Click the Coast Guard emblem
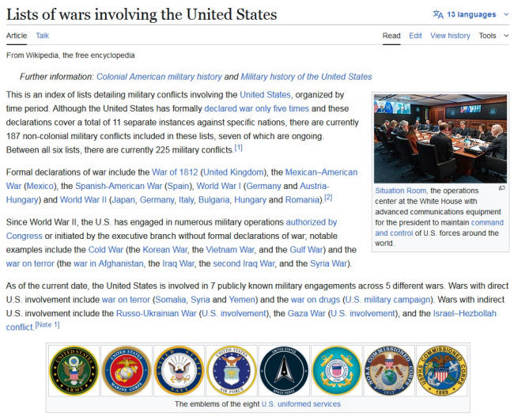Screen dimensions: 514x420 (336, 371)
